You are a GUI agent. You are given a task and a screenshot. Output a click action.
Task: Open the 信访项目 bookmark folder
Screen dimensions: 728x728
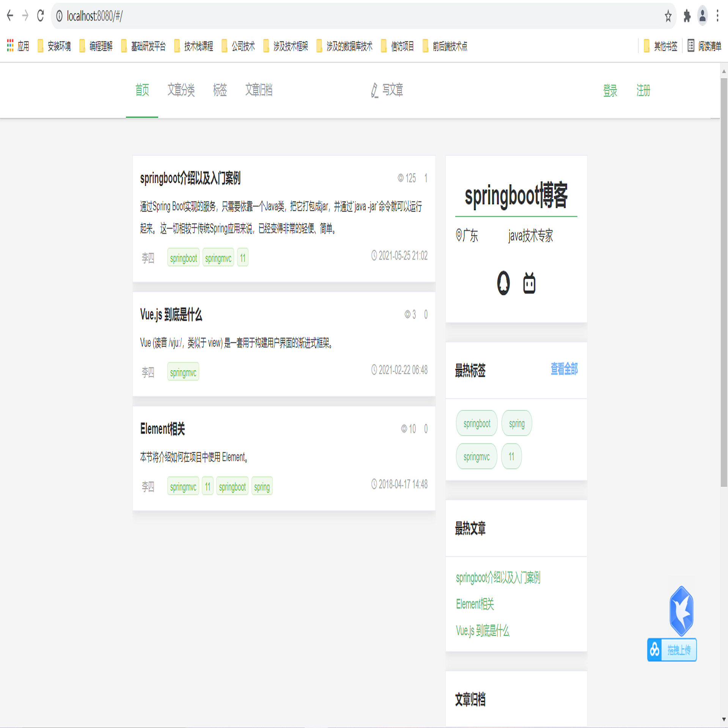point(397,46)
